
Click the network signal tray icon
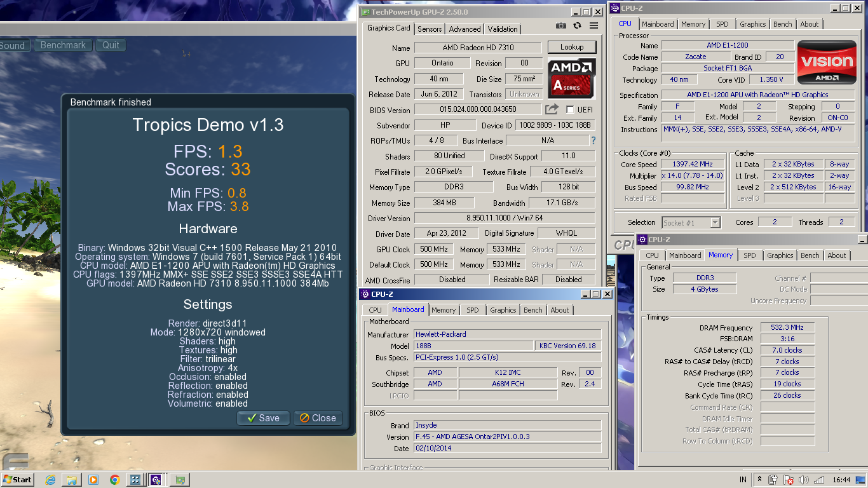819,480
